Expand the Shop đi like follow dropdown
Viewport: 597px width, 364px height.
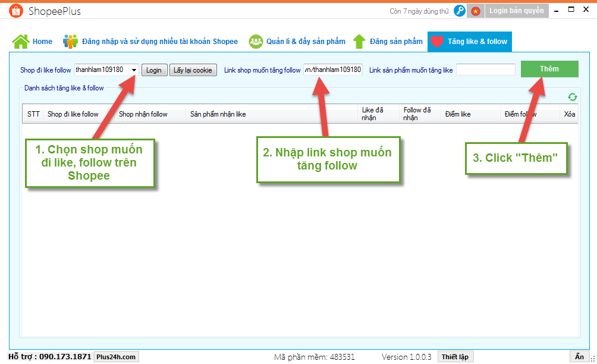134,70
